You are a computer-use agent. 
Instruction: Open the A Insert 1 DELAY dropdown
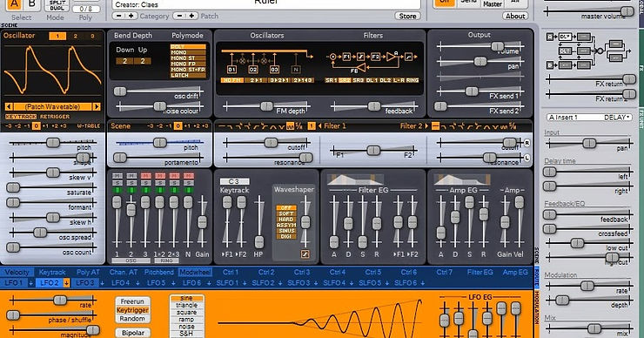[x=589, y=118]
